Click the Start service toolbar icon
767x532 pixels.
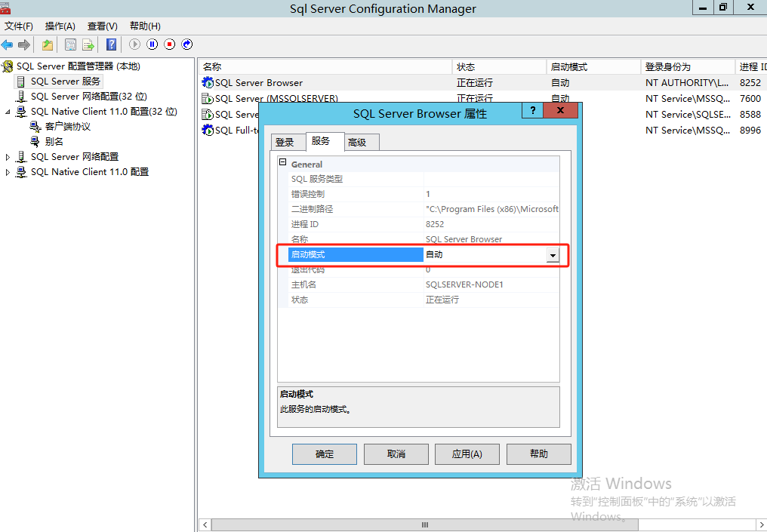[134, 45]
